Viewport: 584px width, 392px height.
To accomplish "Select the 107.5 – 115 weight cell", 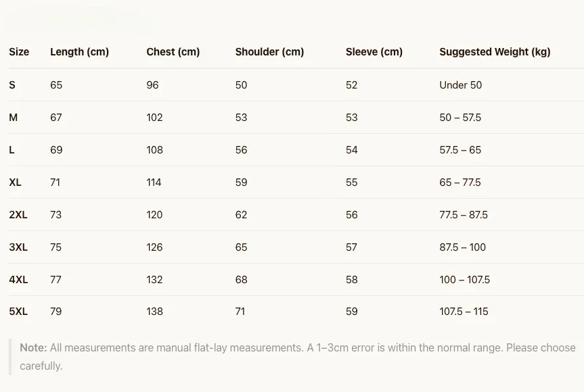I will 464,312.
